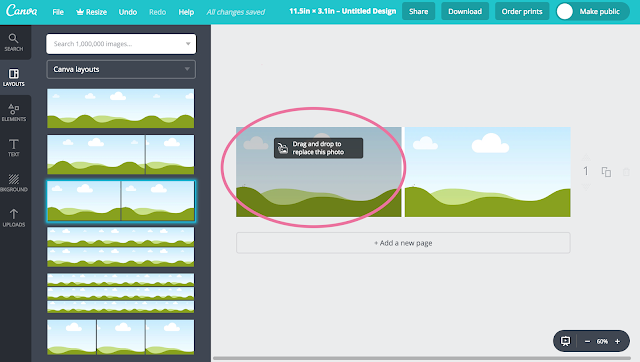Click Redo

[158, 12]
